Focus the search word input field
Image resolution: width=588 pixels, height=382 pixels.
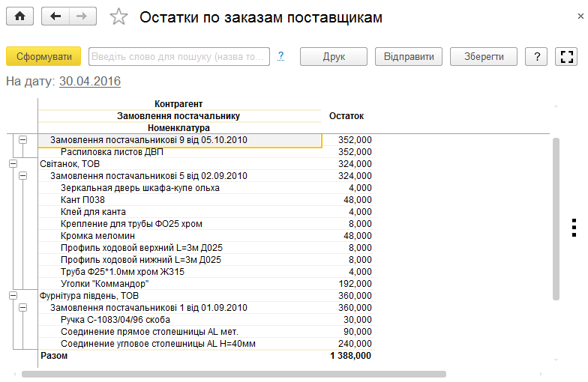pyautogui.click(x=179, y=57)
